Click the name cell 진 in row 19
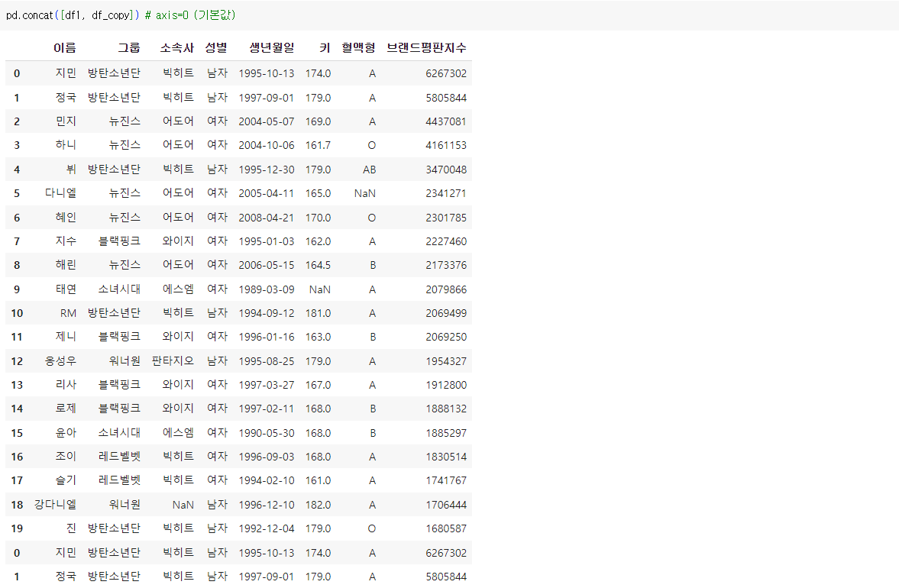 click(x=71, y=528)
